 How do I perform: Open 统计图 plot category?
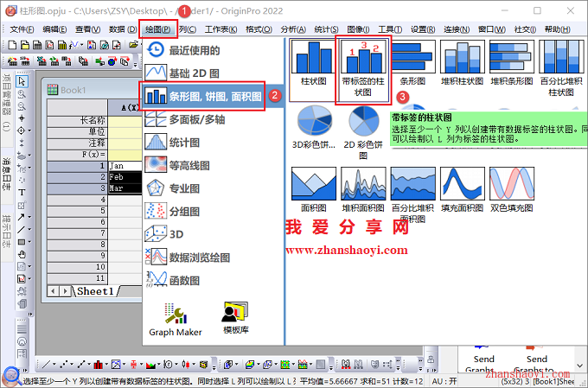click(213, 143)
